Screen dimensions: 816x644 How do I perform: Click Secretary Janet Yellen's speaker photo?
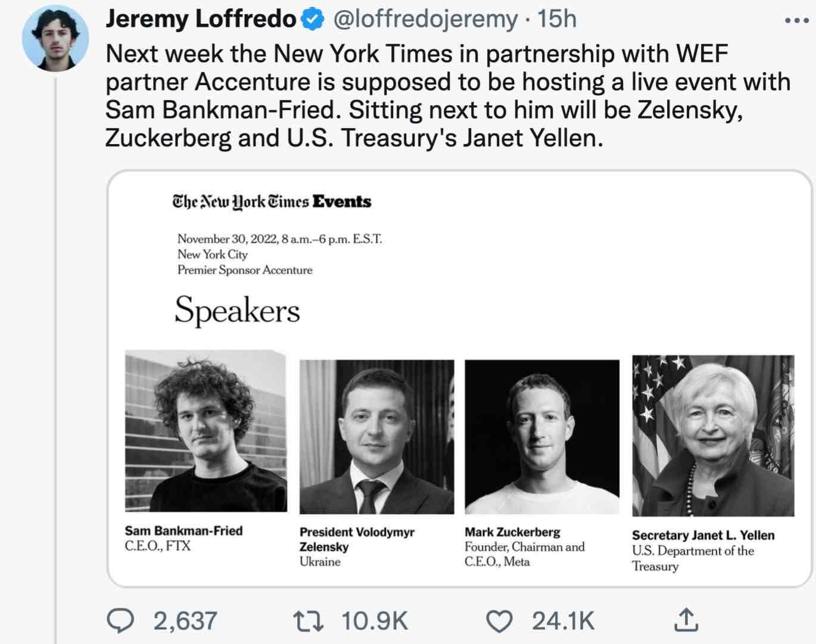coord(713,436)
